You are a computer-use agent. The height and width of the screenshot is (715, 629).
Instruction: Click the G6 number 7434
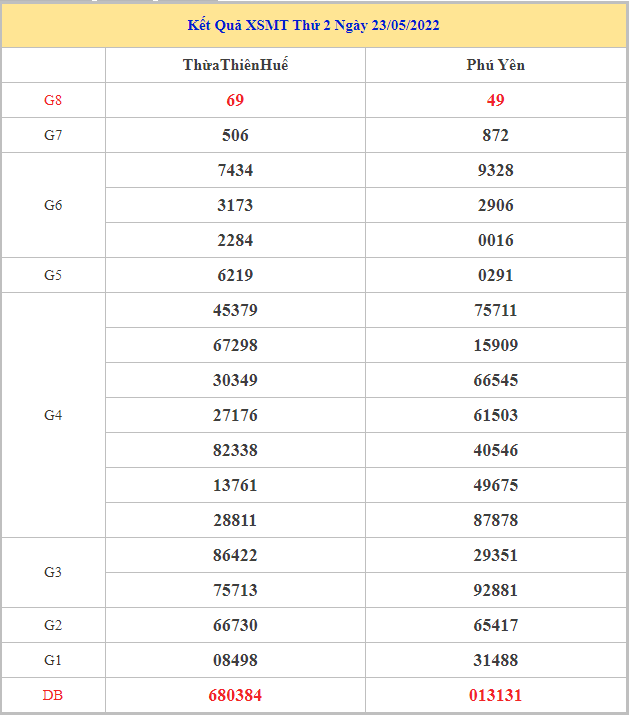point(235,170)
